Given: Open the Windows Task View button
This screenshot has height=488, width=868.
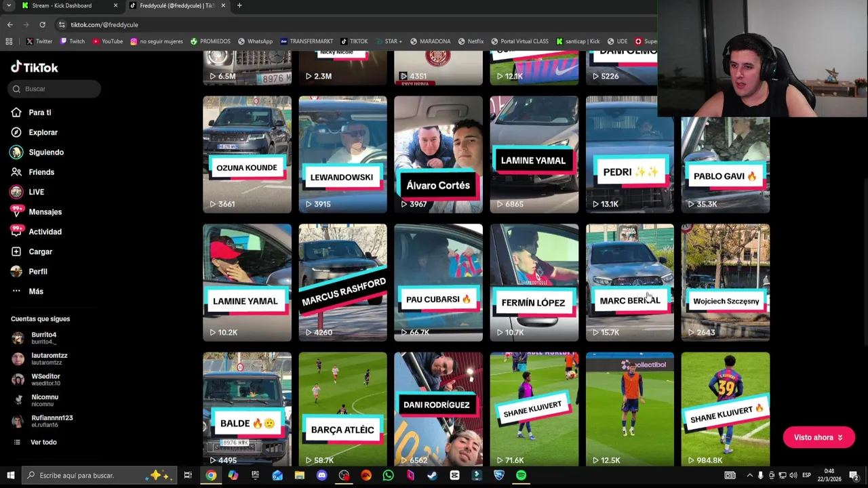Looking at the screenshot, I should point(188,475).
